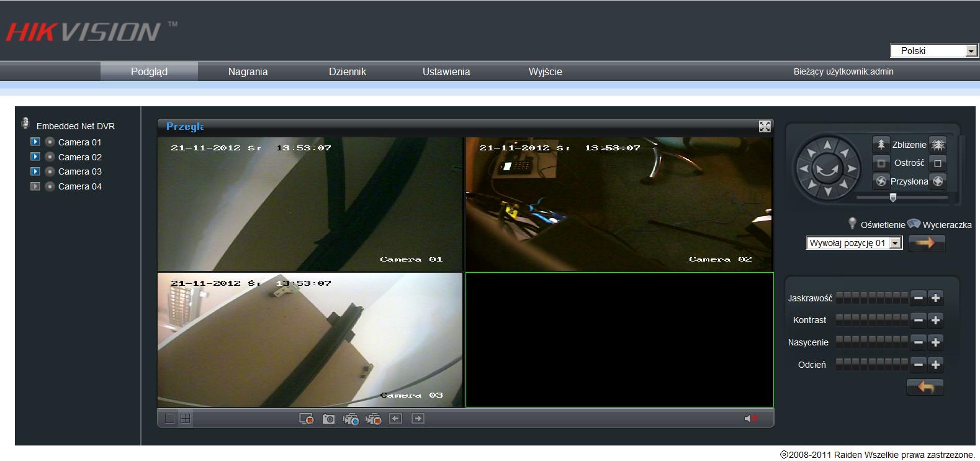This screenshot has height=461, width=980.
Task: Click the right Przysłona iris button
Action: (938, 181)
